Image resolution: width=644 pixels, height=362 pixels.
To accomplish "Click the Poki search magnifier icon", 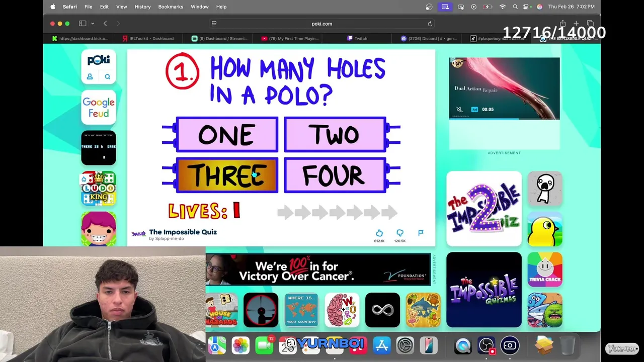I will pos(107,76).
